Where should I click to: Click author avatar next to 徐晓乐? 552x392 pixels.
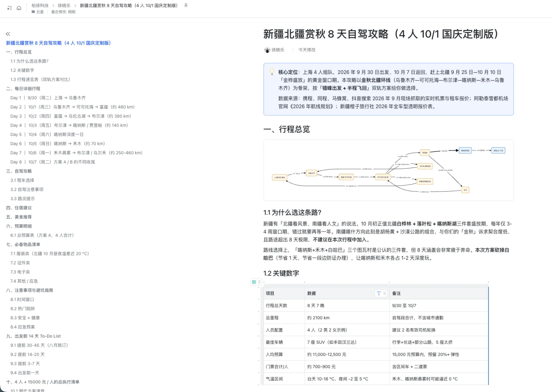[x=267, y=50]
